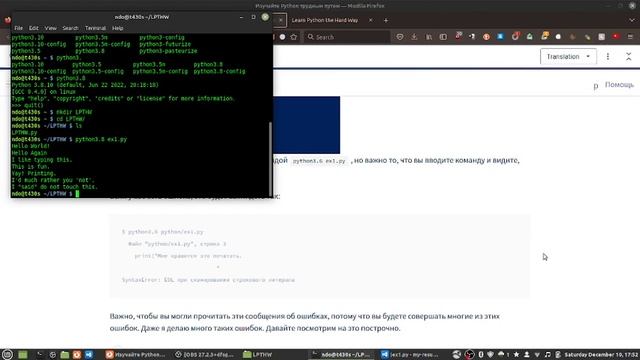Open the Firefox Library icon
The width and height of the screenshot is (640, 360).
(429, 37)
